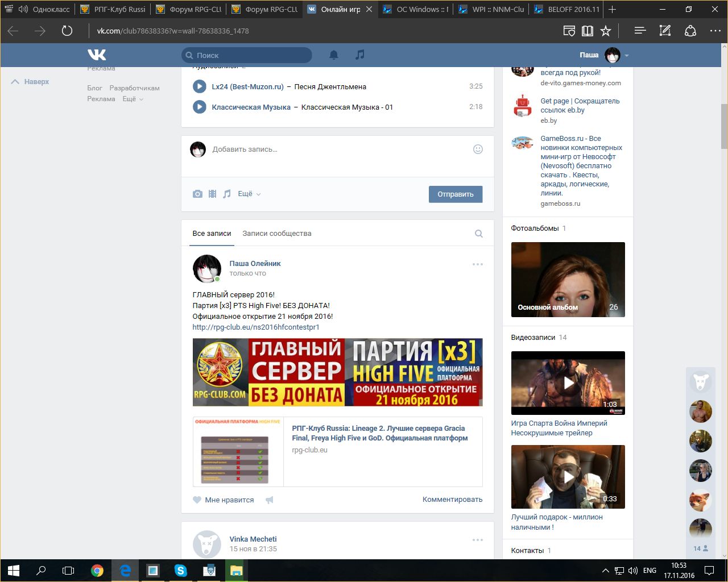Click the VK logo in header
728x582 pixels.
97,55
